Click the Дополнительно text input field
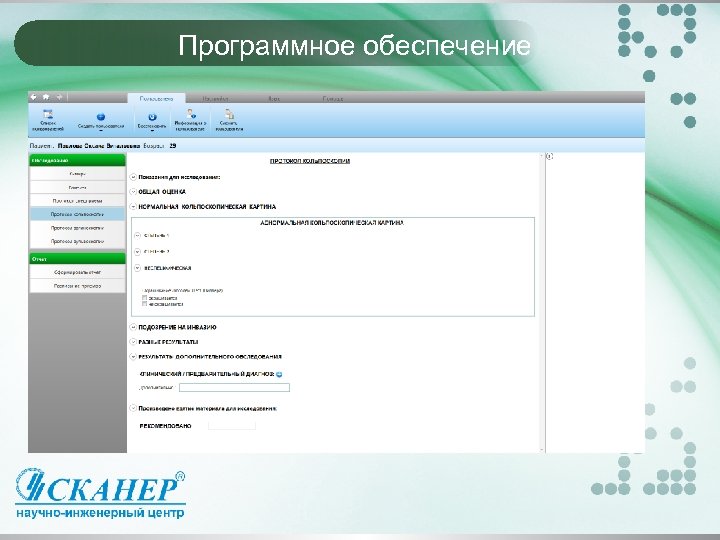 [x=234, y=388]
